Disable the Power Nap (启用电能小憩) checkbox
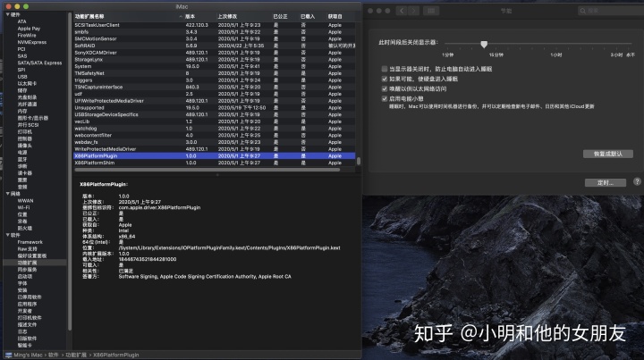Image resolution: width=644 pixels, height=360 pixels. pos(385,98)
